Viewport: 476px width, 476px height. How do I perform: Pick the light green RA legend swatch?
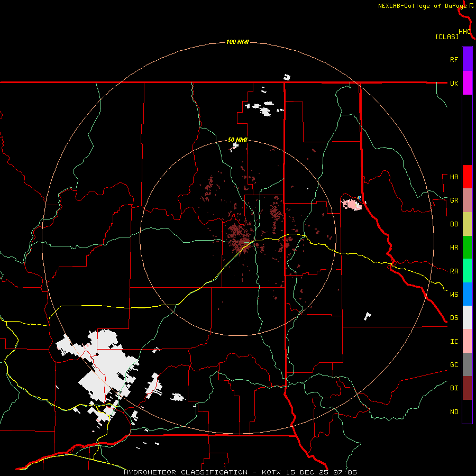(467, 271)
